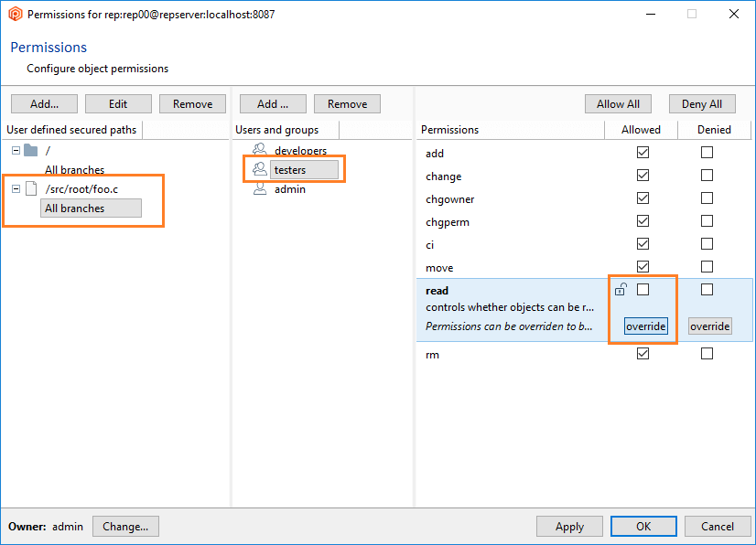This screenshot has width=756, height=545.
Task: Select developers group in list
Action: (x=300, y=150)
